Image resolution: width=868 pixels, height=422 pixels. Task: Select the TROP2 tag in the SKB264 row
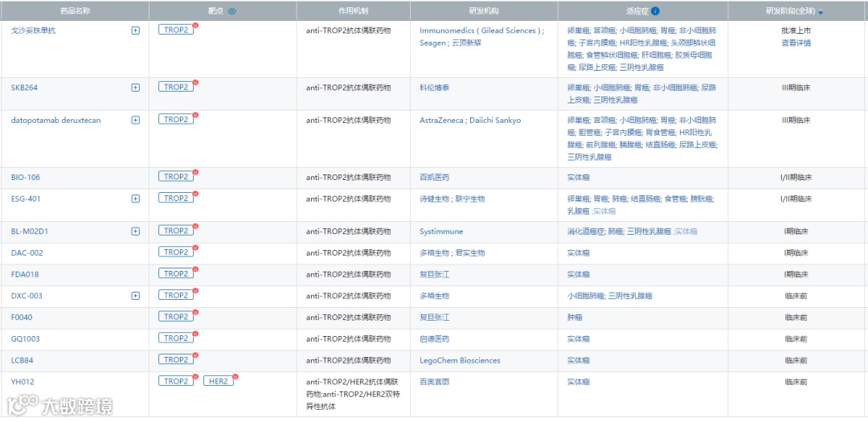tap(176, 87)
